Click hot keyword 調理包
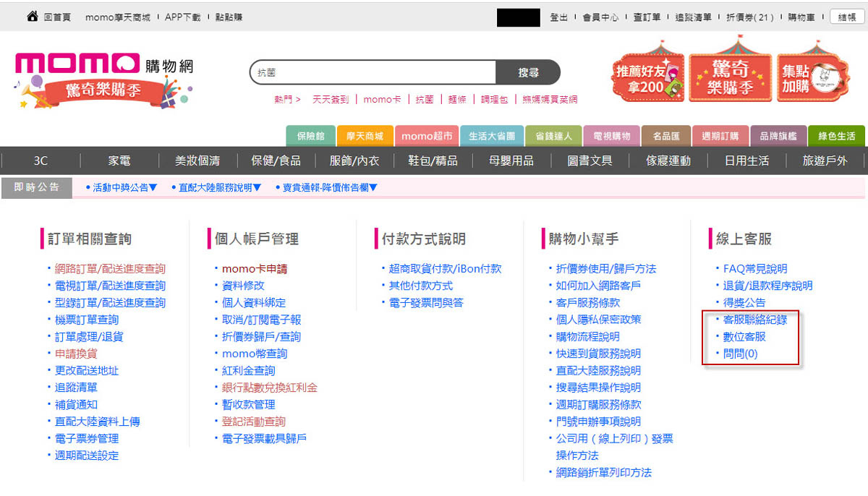Viewport: 868px width, 496px height. (495, 100)
